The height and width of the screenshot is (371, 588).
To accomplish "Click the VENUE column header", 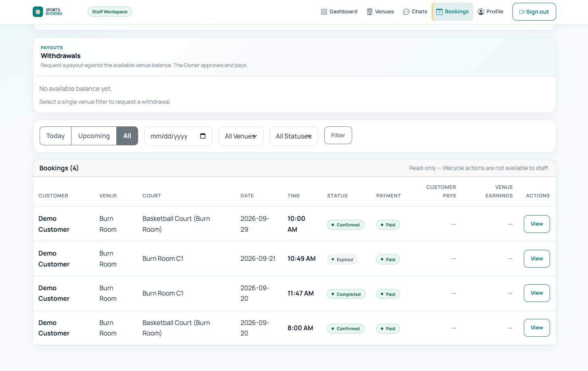I will (108, 196).
